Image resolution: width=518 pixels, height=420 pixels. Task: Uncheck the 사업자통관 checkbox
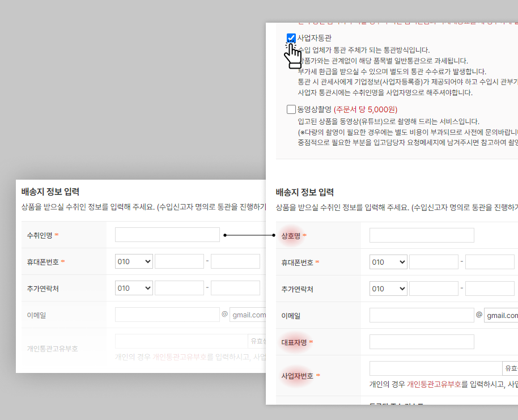(x=291, y=38)
